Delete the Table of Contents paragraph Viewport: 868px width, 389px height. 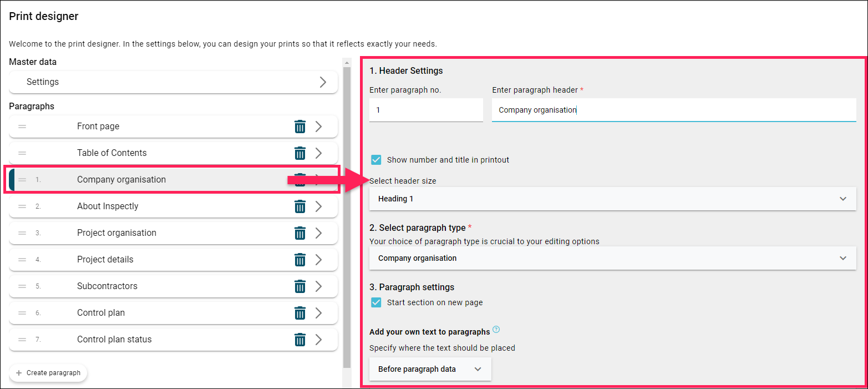coord(300,153)
